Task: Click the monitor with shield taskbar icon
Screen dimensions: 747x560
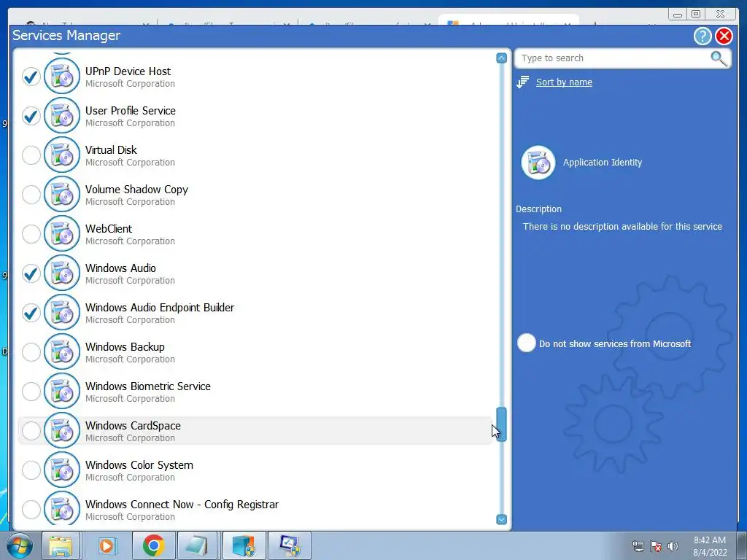Action: (290, 545)
